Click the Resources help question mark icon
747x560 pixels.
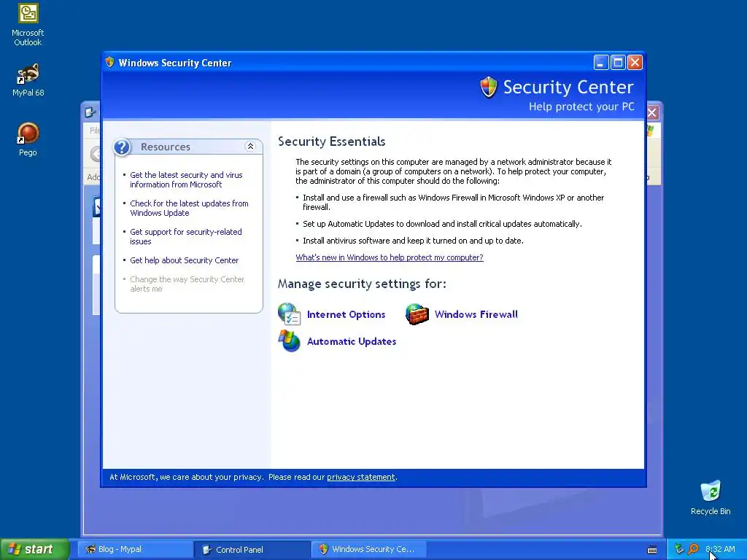click(122, 147)
